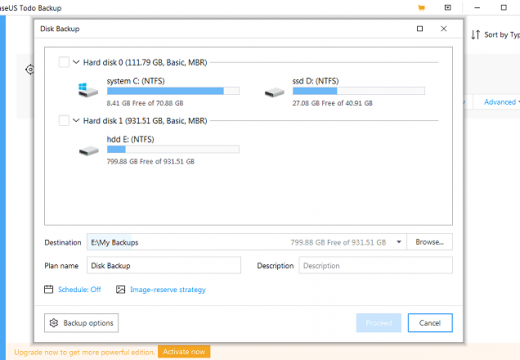
Task: Click the Cancel button
Action: pos(430,323)
